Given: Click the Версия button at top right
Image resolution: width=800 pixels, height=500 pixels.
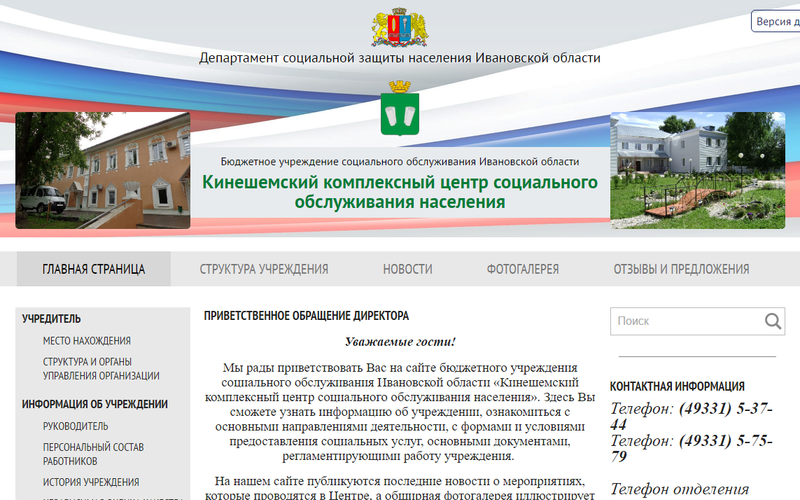Looking at the screenshot, I should (x=776, y=21).
